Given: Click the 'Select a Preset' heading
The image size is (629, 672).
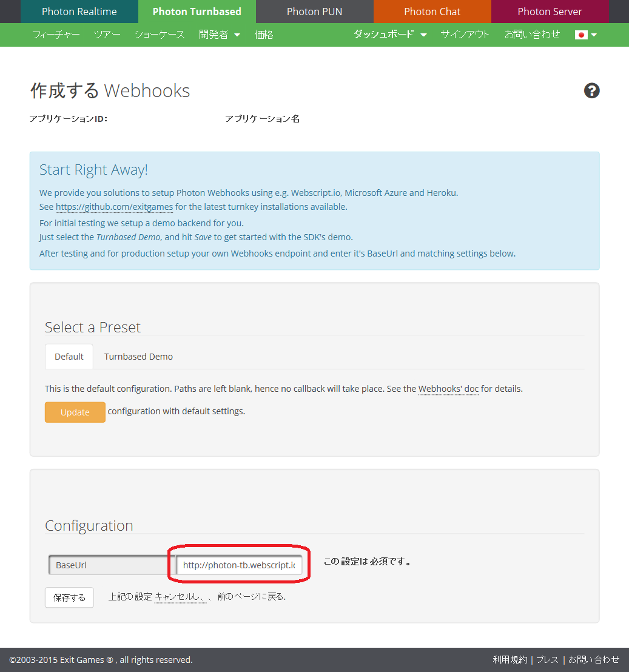Looking at the screenshot, I should coord(93,328).
